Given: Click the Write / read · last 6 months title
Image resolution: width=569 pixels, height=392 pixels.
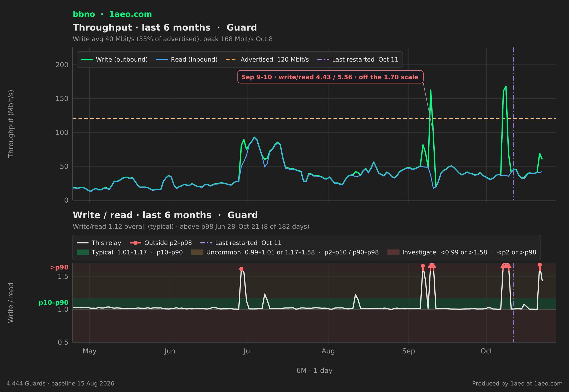Looking at the screenshot, I should pos(165,215).
